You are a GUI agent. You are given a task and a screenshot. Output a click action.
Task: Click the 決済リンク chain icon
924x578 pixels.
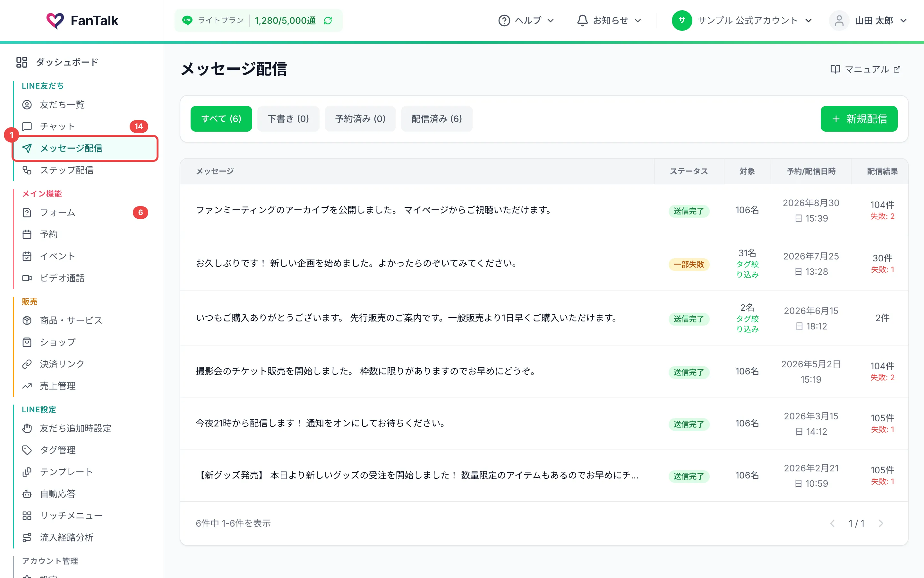[27, 363]
